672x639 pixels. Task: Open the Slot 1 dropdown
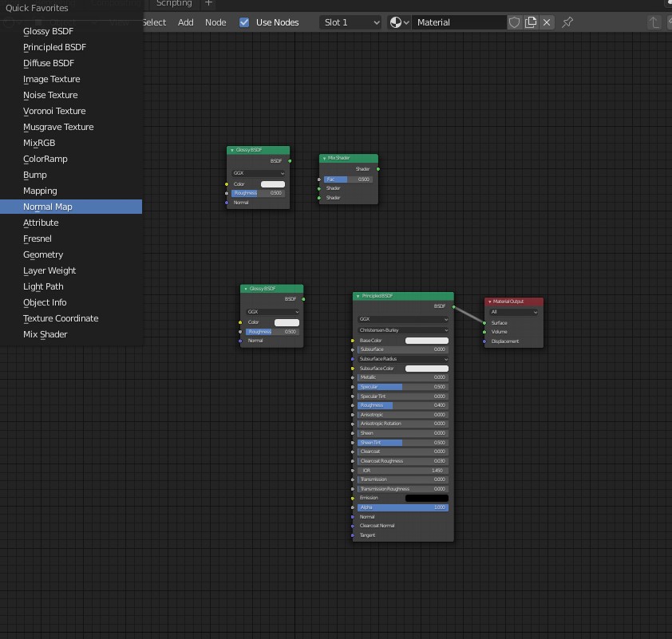pyautogui.click(x=350, y=22)
